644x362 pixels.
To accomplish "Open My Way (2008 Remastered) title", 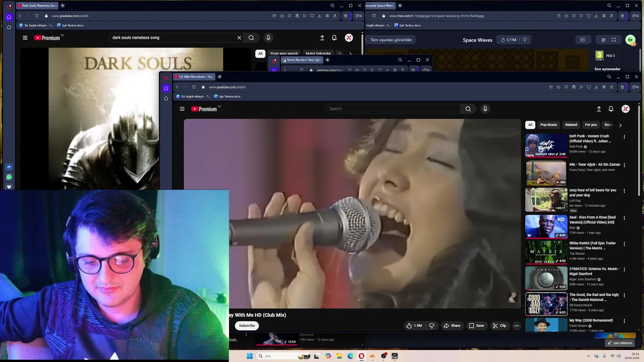I will click(x=591, y=320).
